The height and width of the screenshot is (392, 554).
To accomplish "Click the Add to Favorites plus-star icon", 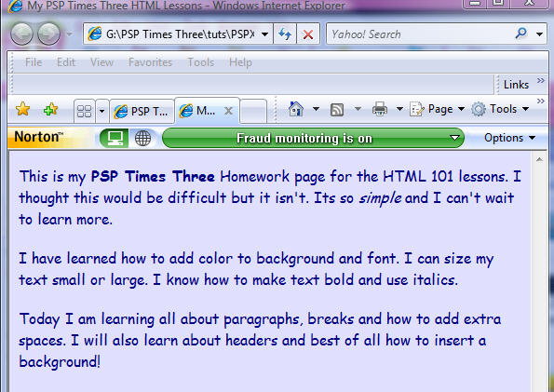I will point(50,109).
